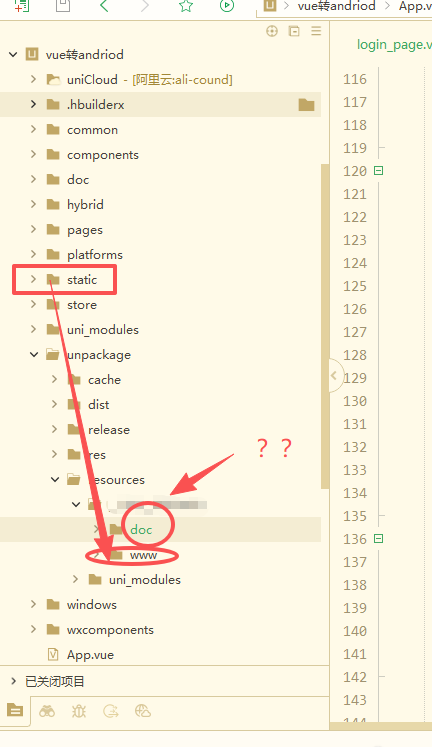Open the App.vue file in the tree

[90, 655]
